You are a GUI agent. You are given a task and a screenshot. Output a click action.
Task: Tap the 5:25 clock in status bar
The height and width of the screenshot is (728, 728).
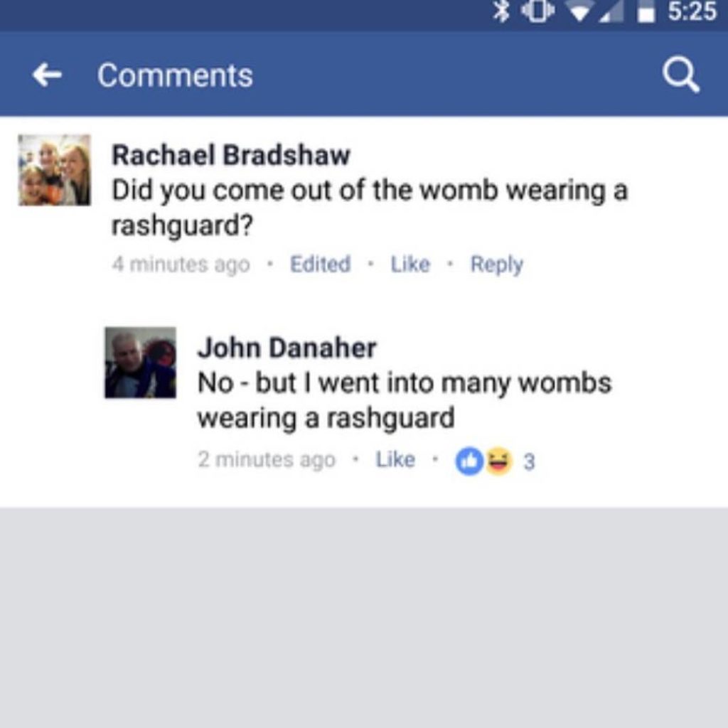pyautogui.click(x=692, y=11)
